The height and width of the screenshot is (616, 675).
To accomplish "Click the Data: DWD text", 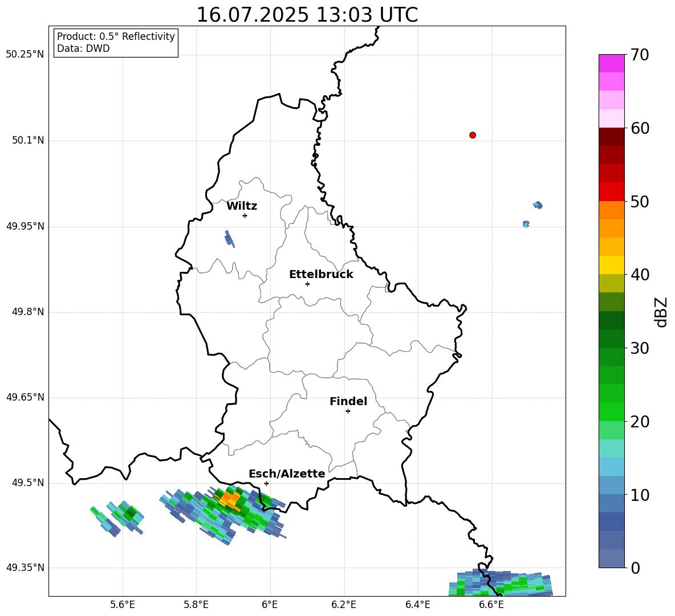I will pyautogui.click(x=83, y=48).
